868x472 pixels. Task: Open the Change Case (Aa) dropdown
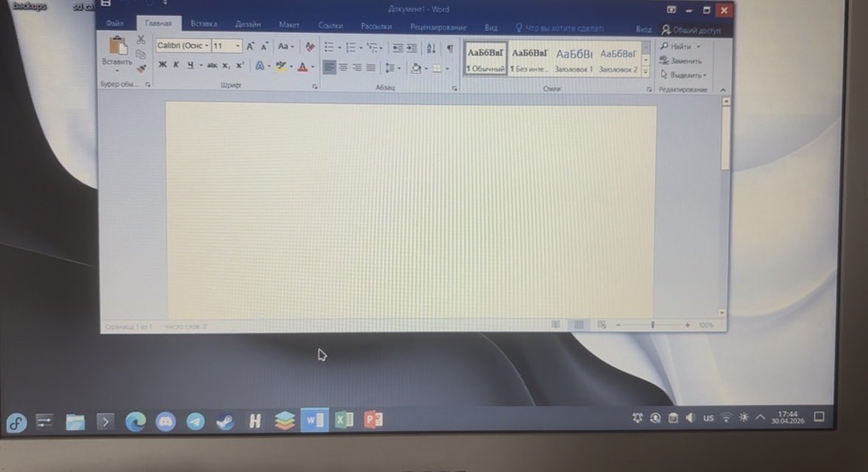point(286,46)
